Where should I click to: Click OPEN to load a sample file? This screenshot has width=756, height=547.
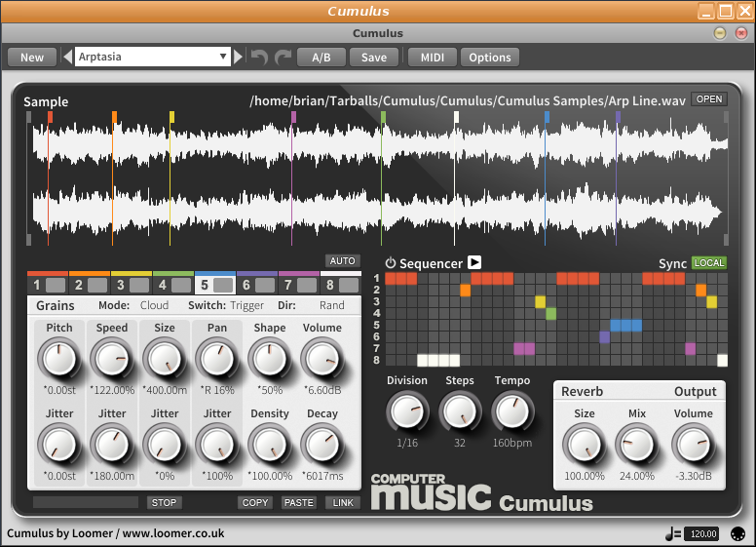[709, 98]
